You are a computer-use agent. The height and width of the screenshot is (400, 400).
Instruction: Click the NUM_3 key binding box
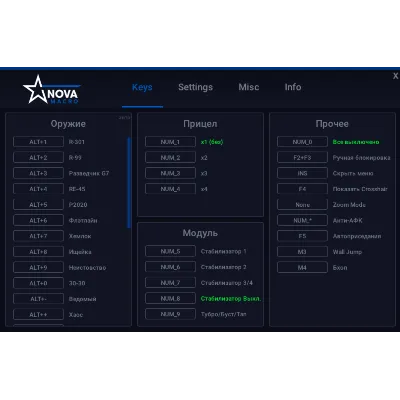pyautogui.click(x=170, y=173)
